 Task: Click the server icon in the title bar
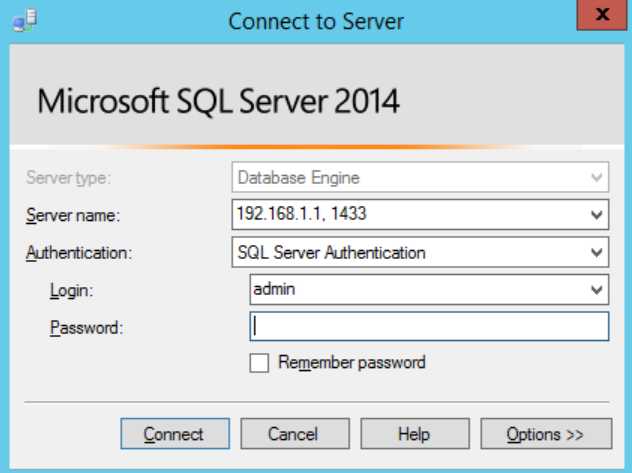click(20, 20)
